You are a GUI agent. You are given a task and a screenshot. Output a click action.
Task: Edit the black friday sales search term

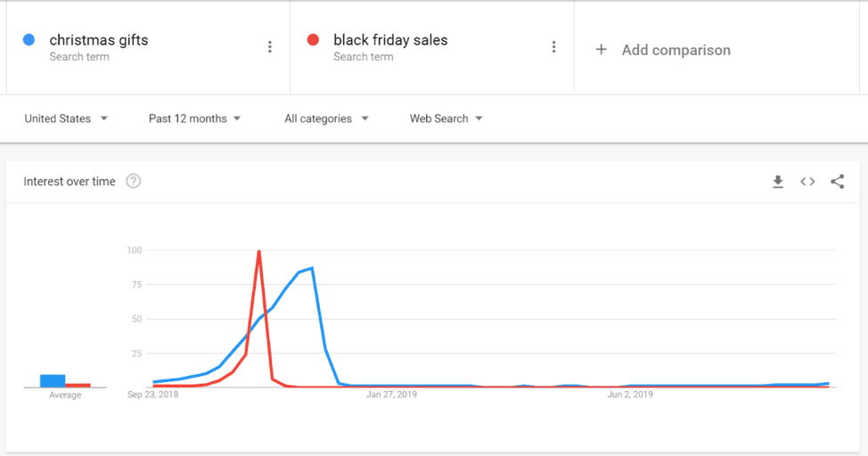tap(390, 40)
